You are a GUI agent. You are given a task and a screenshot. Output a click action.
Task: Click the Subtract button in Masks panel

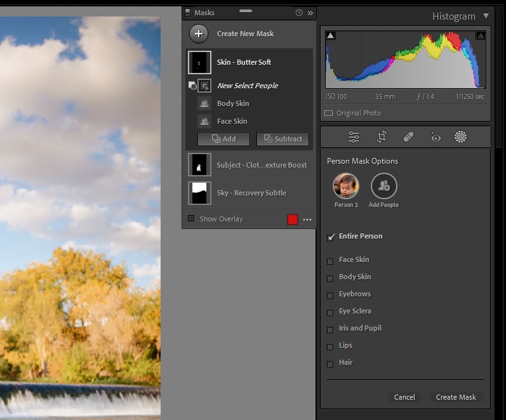point(283,139)
